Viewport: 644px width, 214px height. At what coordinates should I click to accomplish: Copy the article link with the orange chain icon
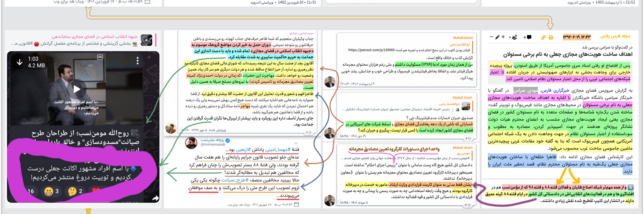[543, 38]
